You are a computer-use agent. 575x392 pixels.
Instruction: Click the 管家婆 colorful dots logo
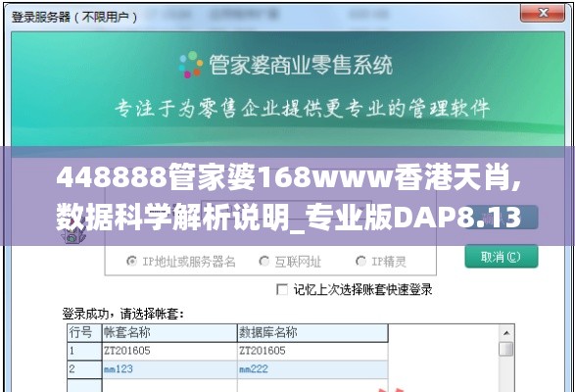coord(191,65)
